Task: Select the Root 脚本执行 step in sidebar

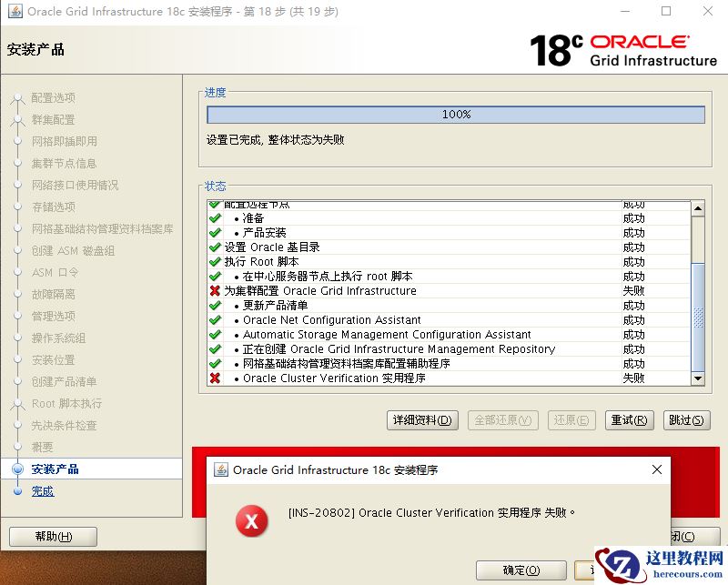Action: coord(66,403)
